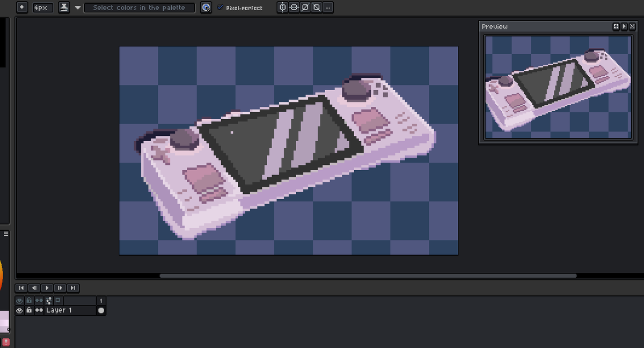Screen dimensions: 644x348
Task: Center the Preview window view
Action: click(616, 26)
